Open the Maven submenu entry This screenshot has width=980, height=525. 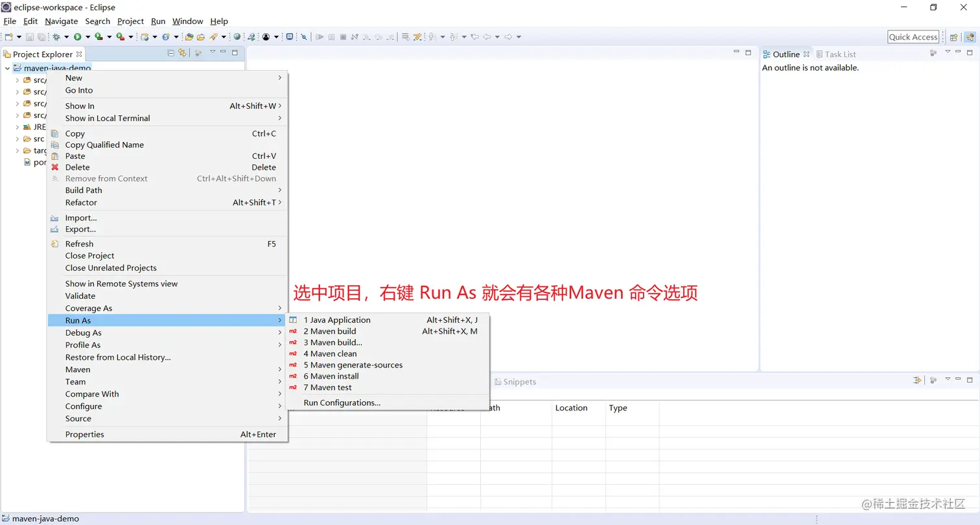pyautogui.click(x=167, y=369)
